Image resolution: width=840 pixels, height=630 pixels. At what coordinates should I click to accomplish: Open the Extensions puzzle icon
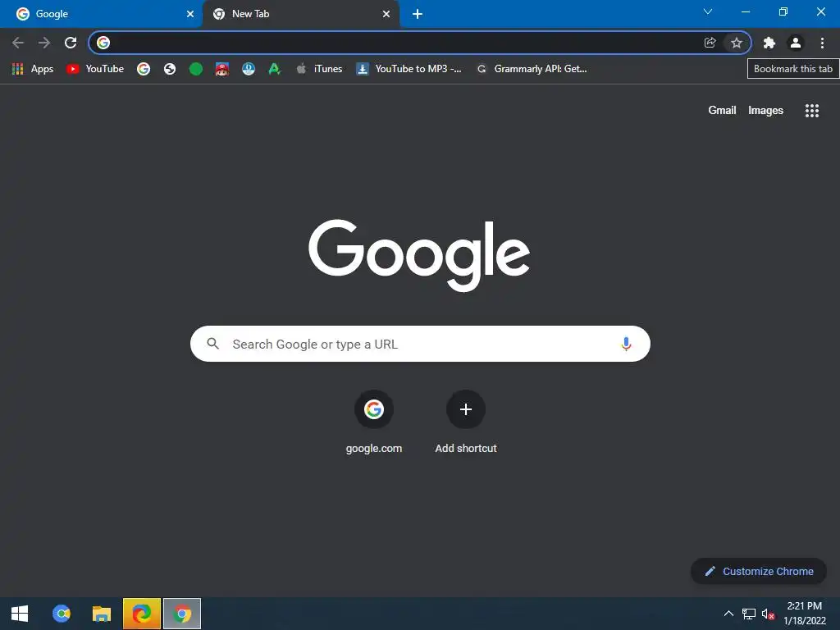(769, 43)
